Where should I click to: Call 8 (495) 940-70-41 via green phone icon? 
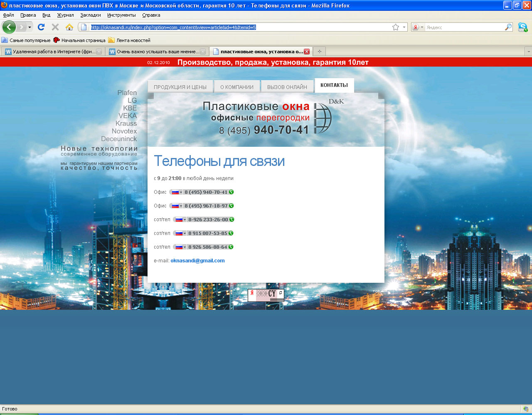click(x=232, y=192)
